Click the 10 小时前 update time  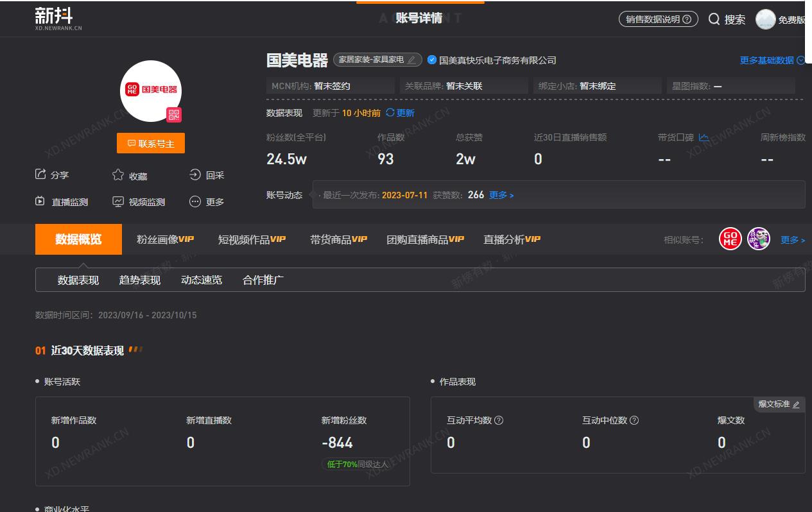point(361,113)
